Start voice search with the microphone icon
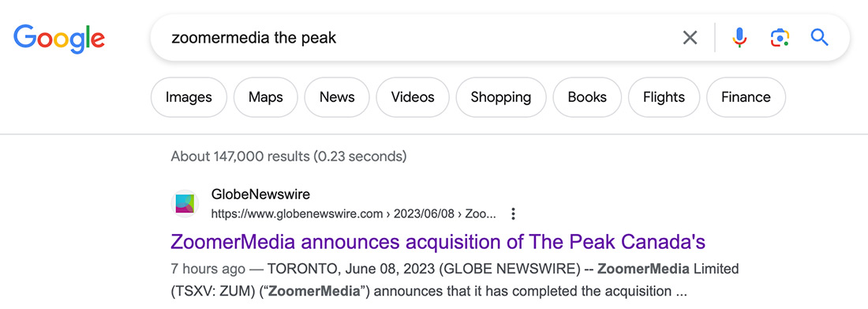868x309 pixels. 739,38
